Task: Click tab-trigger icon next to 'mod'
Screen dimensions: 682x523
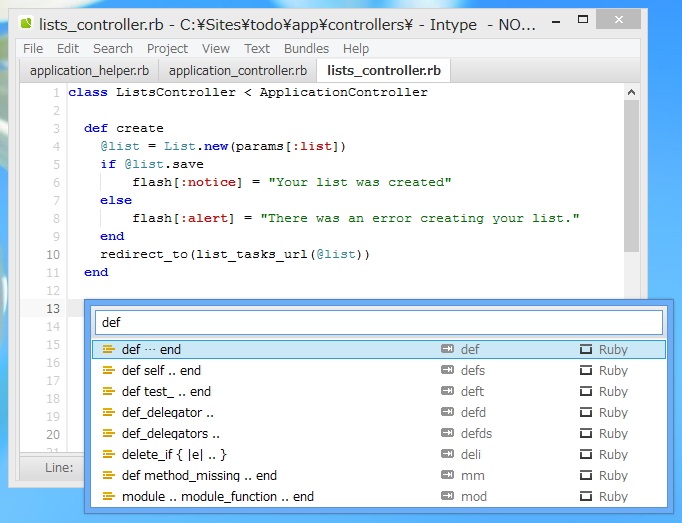Action: point(447,496)
